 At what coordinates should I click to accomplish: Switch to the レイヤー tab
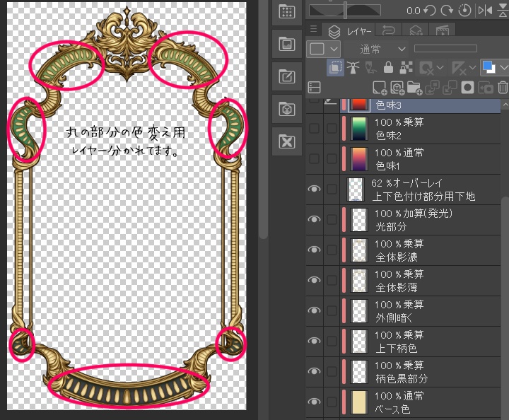pyautogui.click(x=349, y=31)
